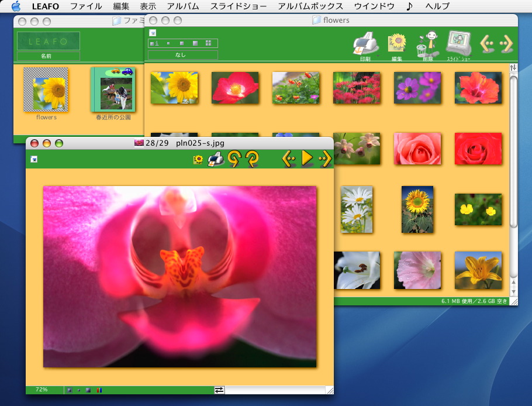532x406 pixels.
Task: Toggle the color bars icon in viewer status bar
Action: [x=99, y=390]
